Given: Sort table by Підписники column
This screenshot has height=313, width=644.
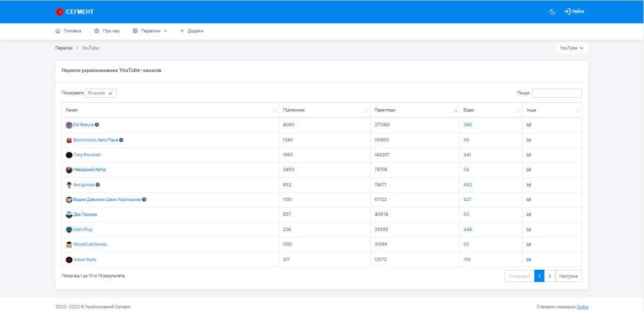Looking at the screenshot, I should click(x=325, y=110).
